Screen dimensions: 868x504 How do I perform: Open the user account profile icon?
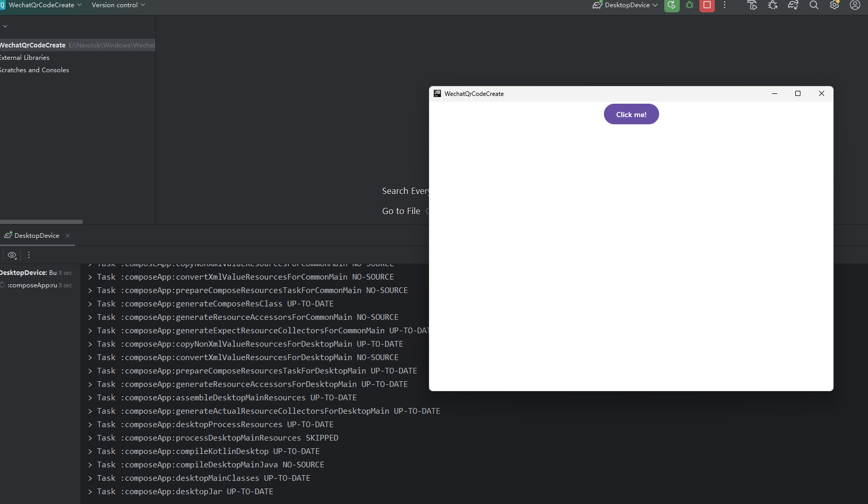tap(855, 5)
